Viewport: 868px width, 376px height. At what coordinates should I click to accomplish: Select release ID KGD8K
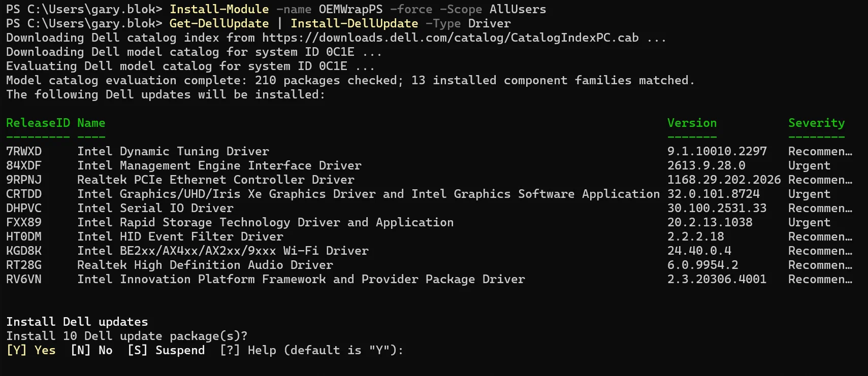[24, 251]
